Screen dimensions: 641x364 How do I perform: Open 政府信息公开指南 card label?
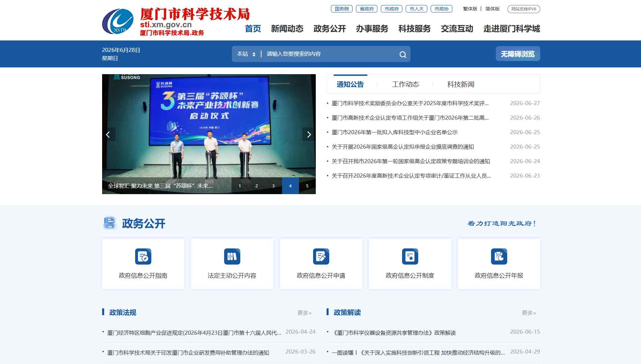pyautogui.click(x=143, y=275)
